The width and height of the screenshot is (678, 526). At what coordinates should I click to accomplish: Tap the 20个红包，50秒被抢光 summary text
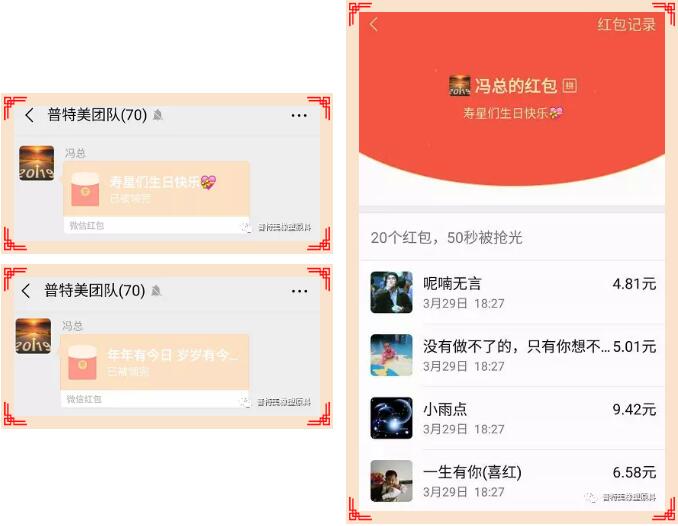(446, 237)
